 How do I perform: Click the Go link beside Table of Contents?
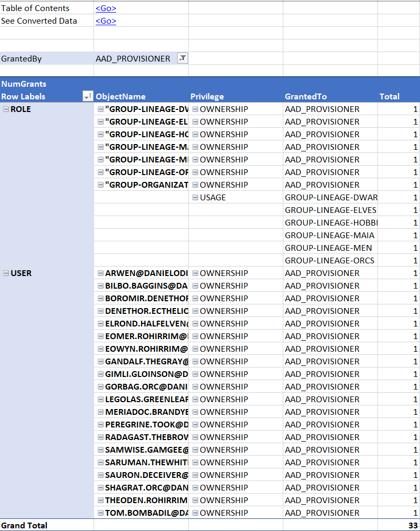[106, 8]
